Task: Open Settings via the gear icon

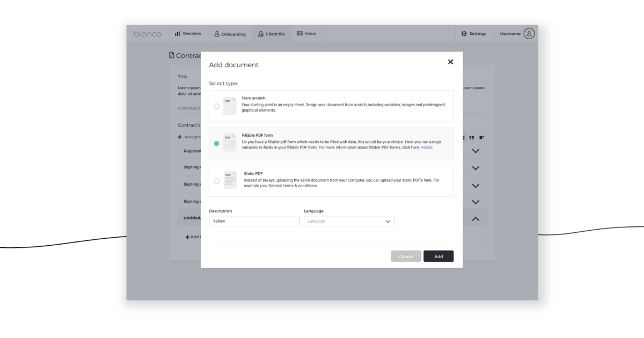Action: tap(464, 33)
